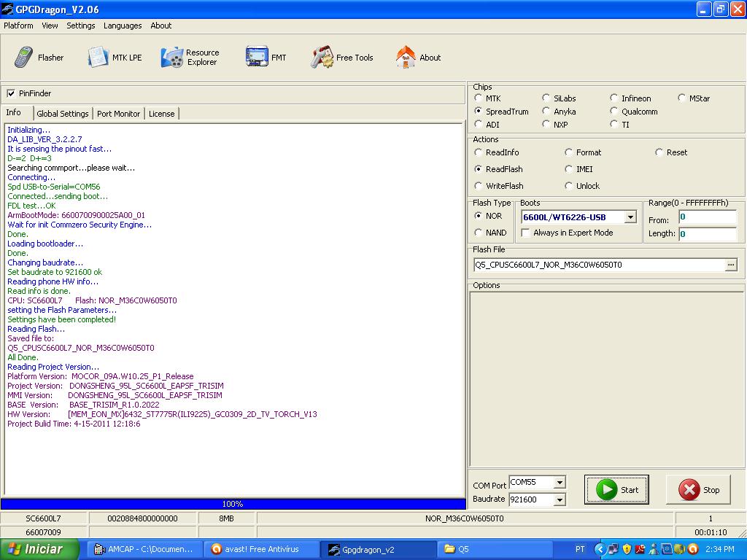Click the Start play icon button
Viewport: 747px width, 560px height.
point(616,489)
